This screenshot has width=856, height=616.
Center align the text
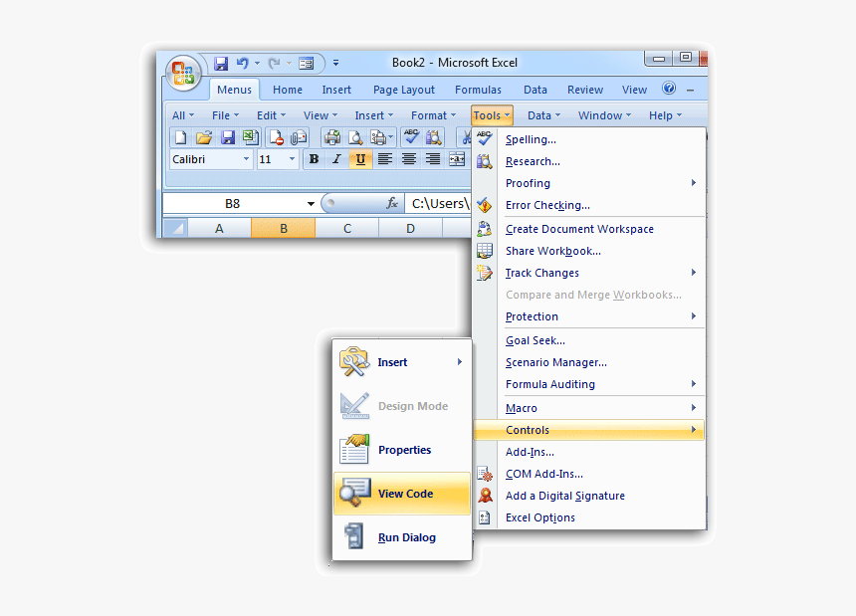point(409,159)
